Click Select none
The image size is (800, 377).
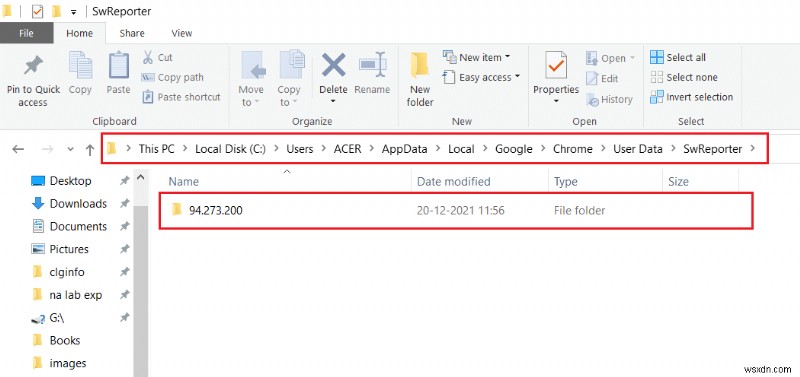click(x=684, y=78)
